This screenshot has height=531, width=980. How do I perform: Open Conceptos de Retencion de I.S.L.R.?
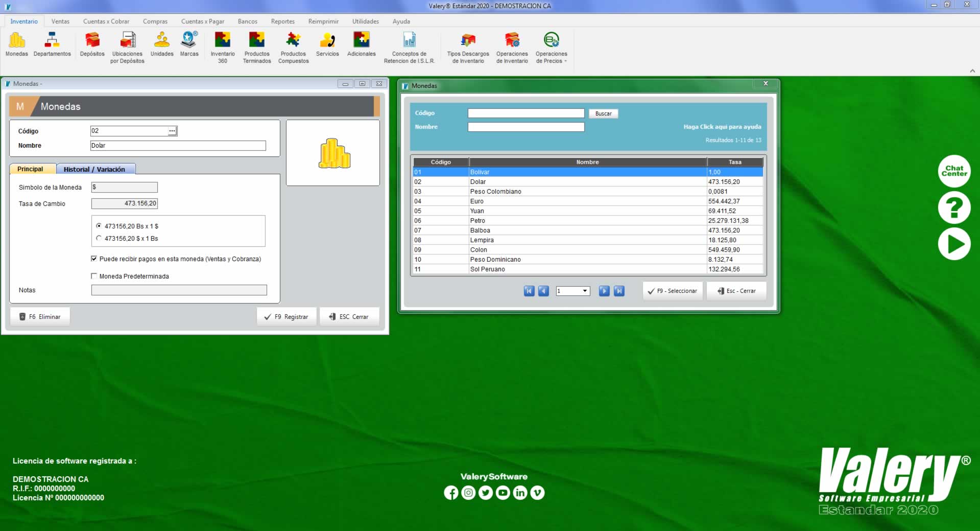coord(409,48)
